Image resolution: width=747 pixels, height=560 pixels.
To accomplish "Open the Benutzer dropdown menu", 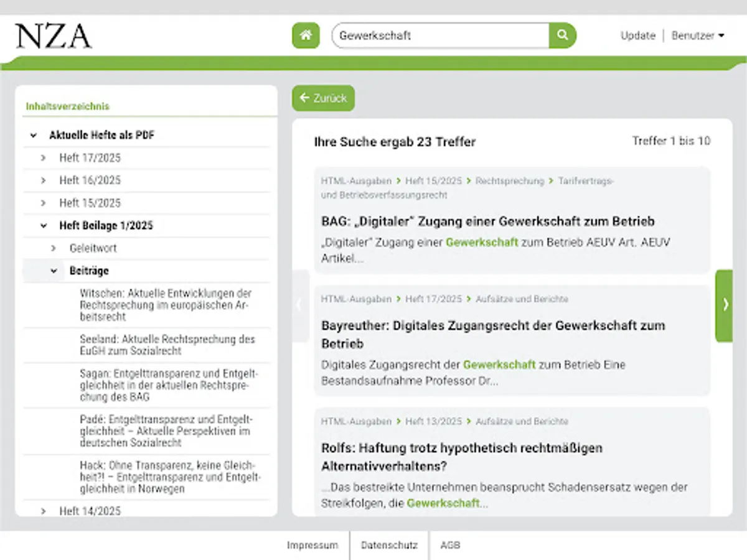I will coord(698,35).
